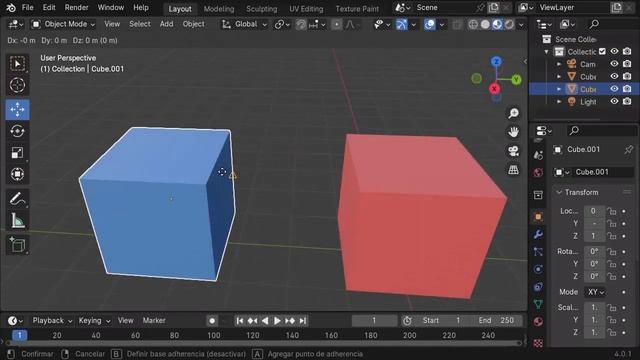Play the animation forward
The width and height of the screenshot is (640, 360).
coord(277,321)
